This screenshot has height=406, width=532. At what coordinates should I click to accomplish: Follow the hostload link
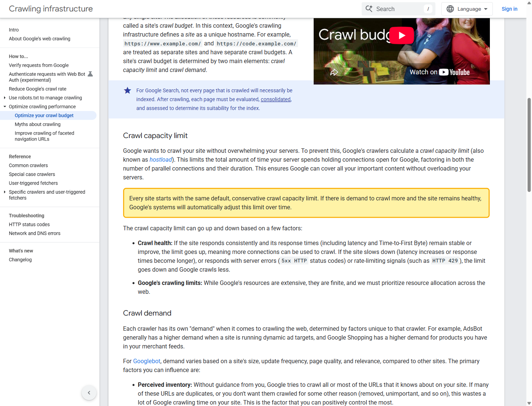click(161, 160)
